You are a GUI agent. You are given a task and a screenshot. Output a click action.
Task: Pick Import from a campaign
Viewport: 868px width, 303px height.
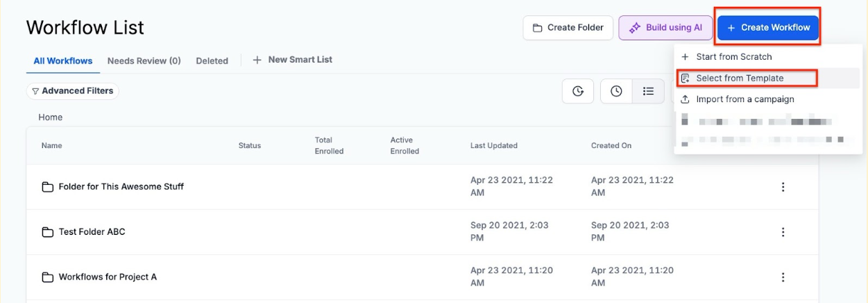pos(744,99)
